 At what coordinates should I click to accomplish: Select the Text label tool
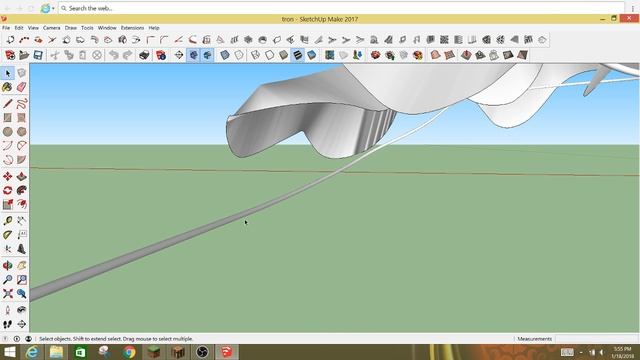pos(22,235)
